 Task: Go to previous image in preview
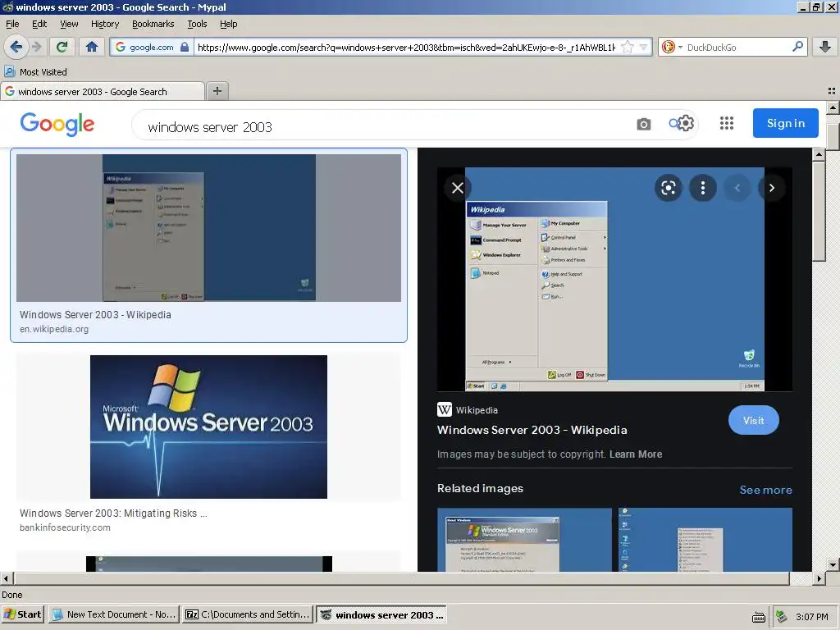[x=737, y=188]
